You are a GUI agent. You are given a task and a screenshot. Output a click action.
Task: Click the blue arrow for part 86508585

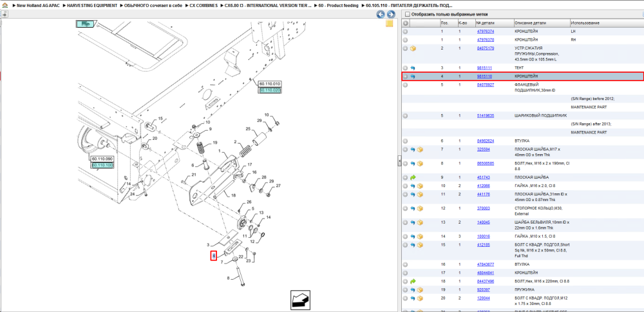tap(413, 164)
